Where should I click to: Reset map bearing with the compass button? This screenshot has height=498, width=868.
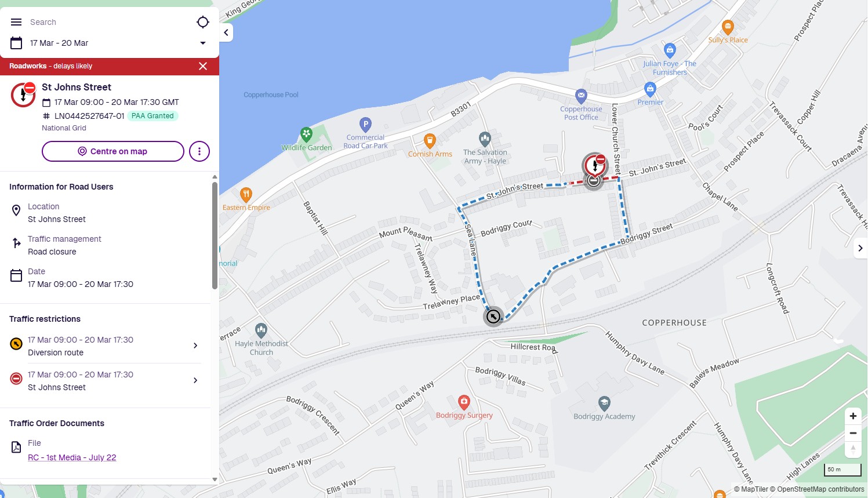(853, 450)
